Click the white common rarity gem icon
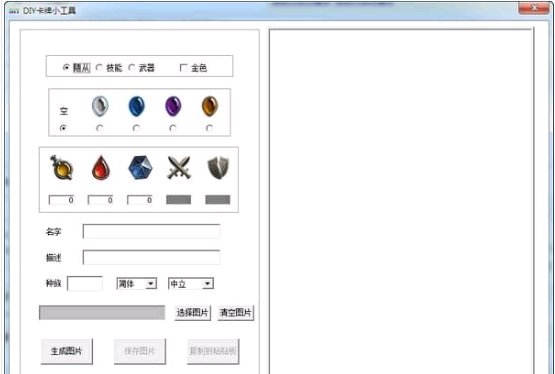Image resolution: width=555 pixels, height=374 pixels. click(100, 106)
